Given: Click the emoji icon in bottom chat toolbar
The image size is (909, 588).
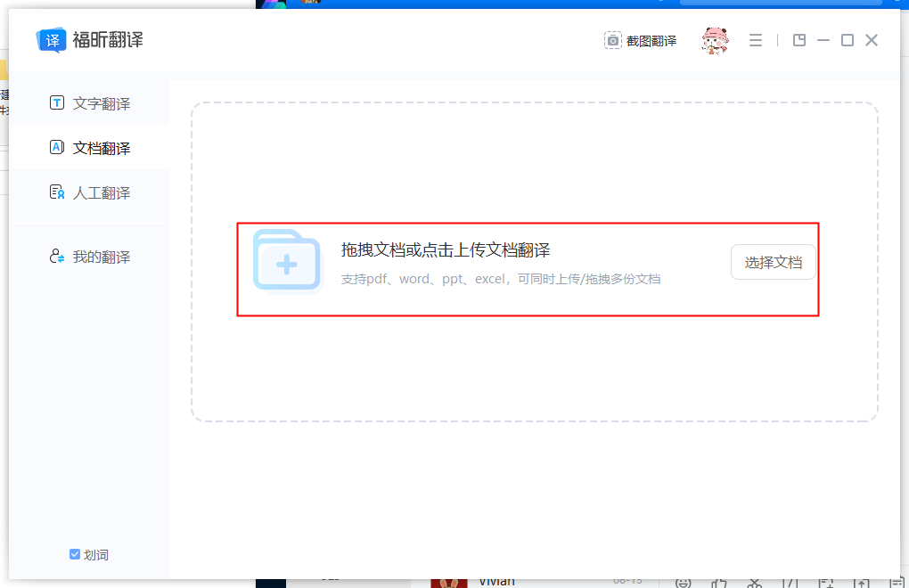Looking at the screenshot, I should [683, 584].
